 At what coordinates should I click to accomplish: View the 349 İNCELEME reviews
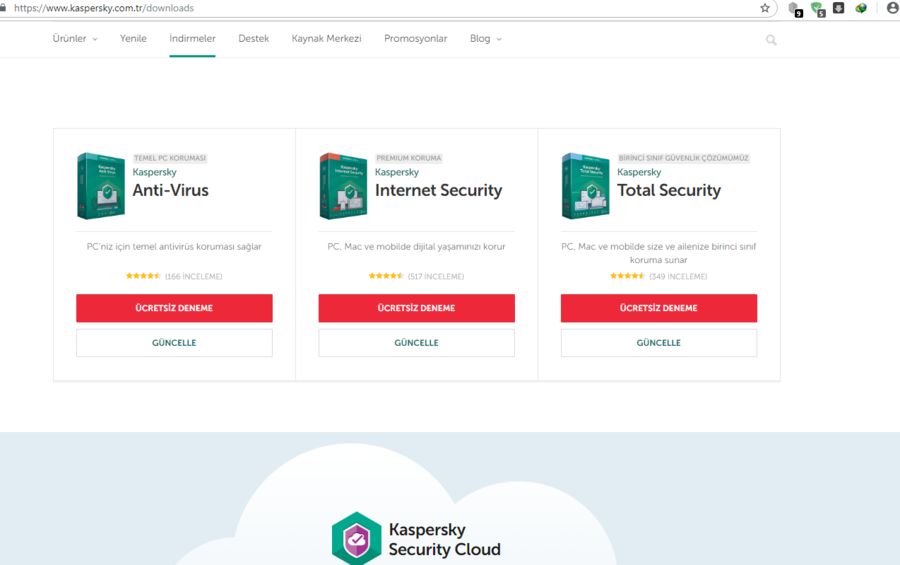click(678, 276)
